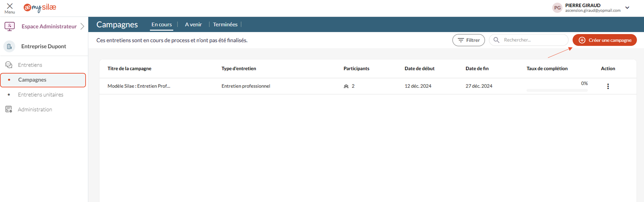This screenshot has height=202, width=644.
Task: Click the My Silae logo
Action: pos(40,8)
